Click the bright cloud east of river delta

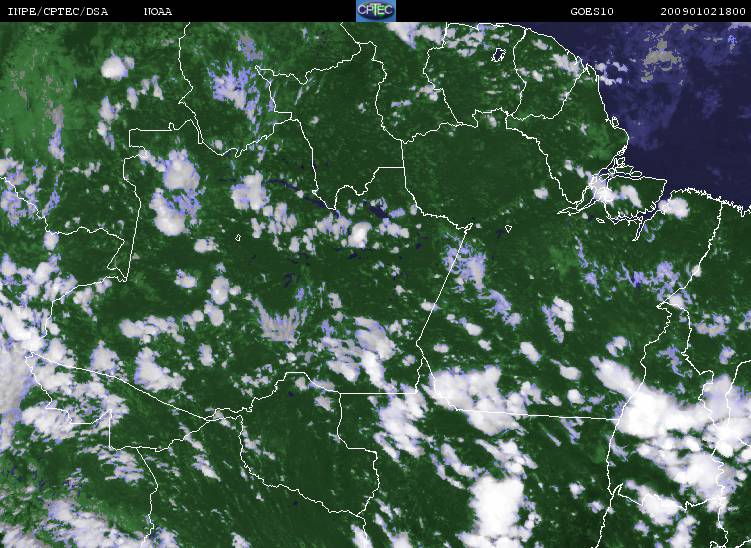tap(675, 207)
